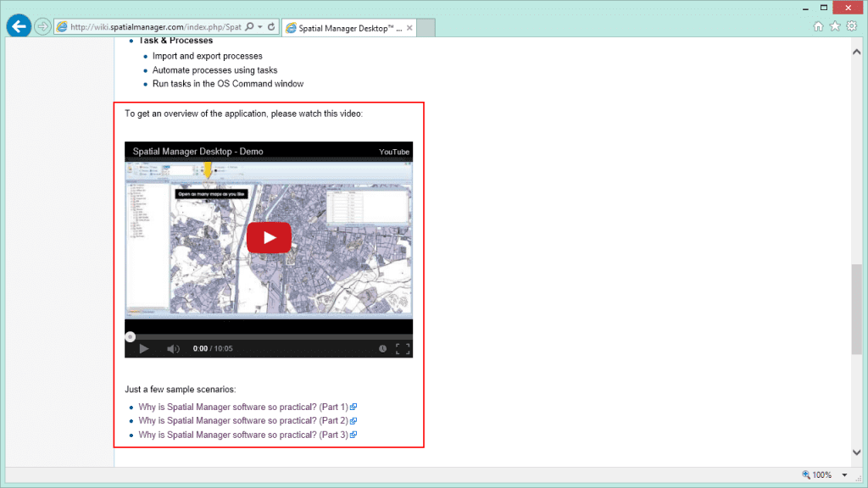Open the zoom level dropdown arrow
This screenshot has height=488, width=868.
(x=844, y=475)
